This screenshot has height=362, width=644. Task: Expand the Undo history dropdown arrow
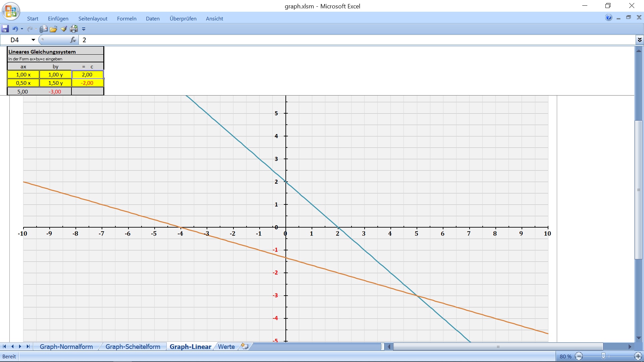[22, 29]
